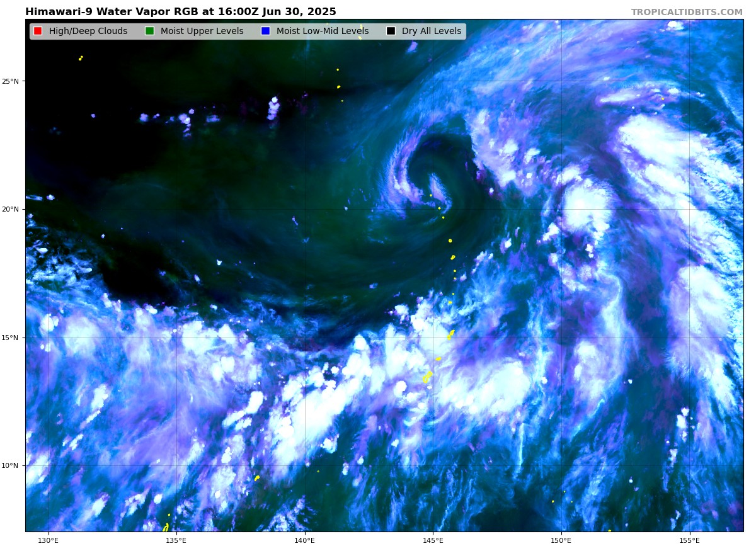Click the red High/Deep Clouds legend swatch
This screenshot has width=756, height=546.
(x=38, y=31)
